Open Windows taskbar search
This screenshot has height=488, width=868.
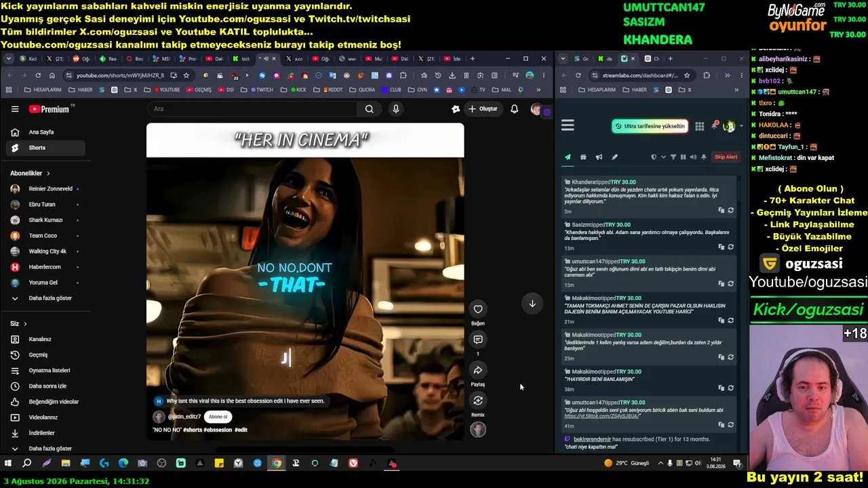(x=27, y=464)
